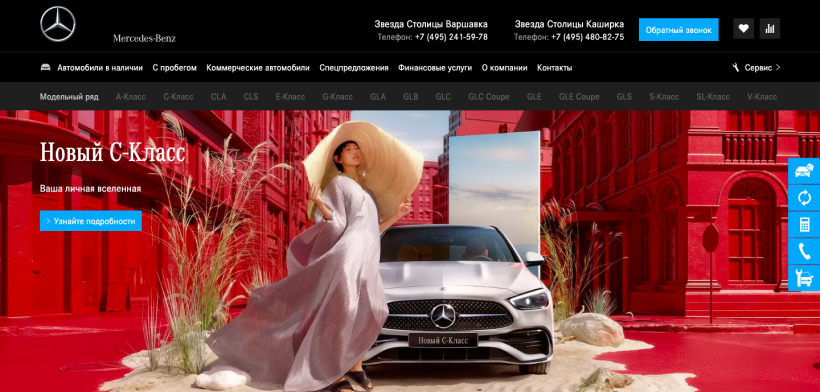Click phone number +7 (495) 480-82-75
Image resolution: width=820 pixels, height=392 pixels.
[x=587, y=37]
